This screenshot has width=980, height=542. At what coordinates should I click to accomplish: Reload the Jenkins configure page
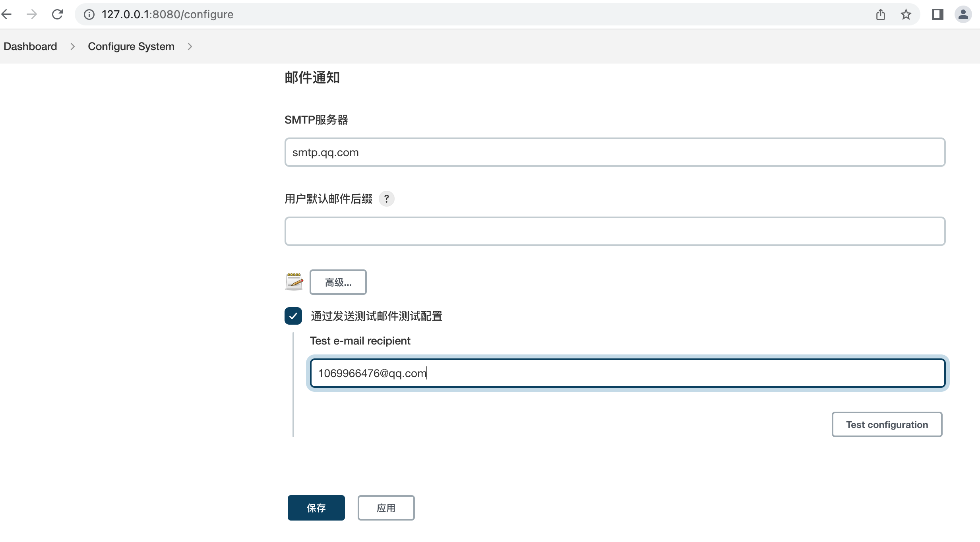58,14
